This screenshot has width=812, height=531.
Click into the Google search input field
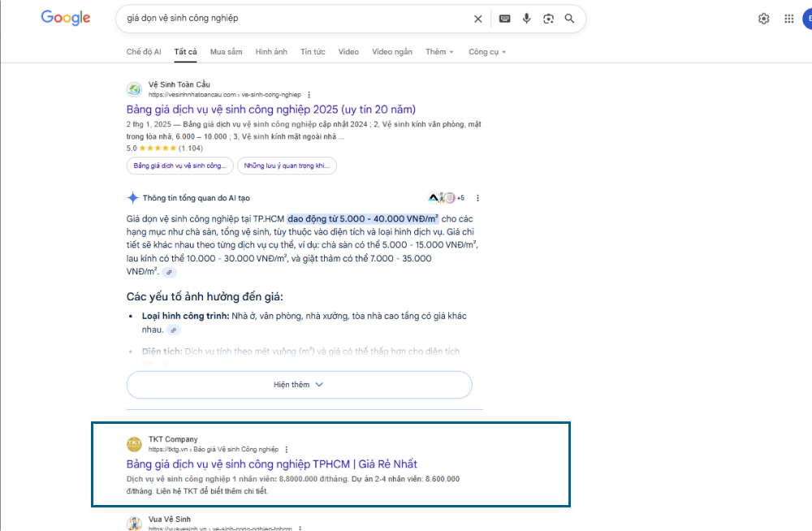(x=292, y=18)
